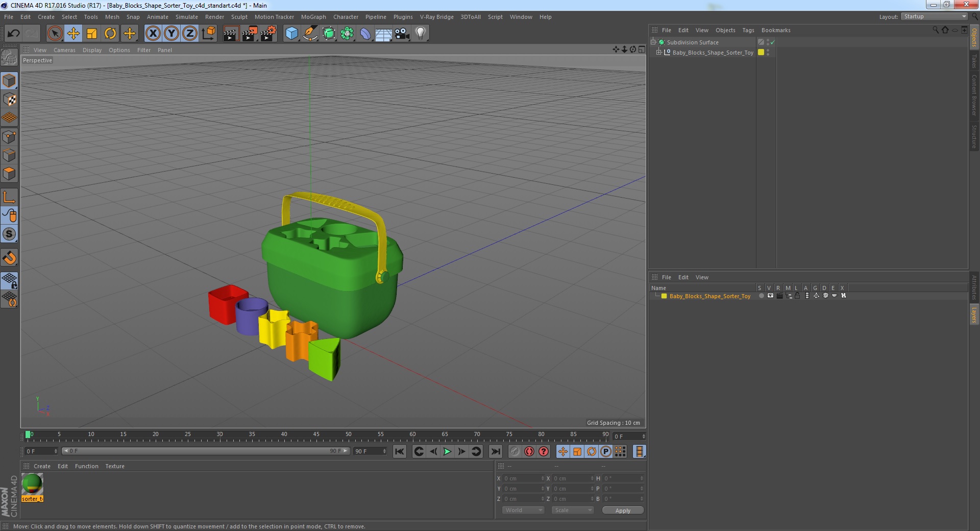Click the Floor environment icon
Viewport: 980px width, 531px height.
click(x=384, y=34)
